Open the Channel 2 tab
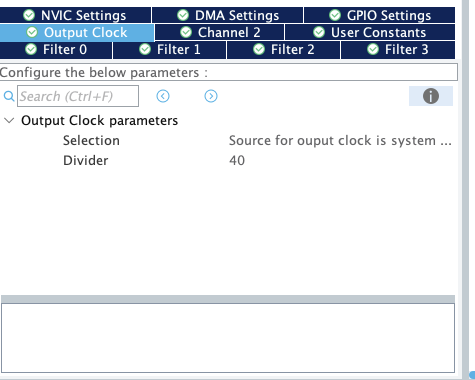Viewport: 475px width, 380px height. [x=220, y=32]
